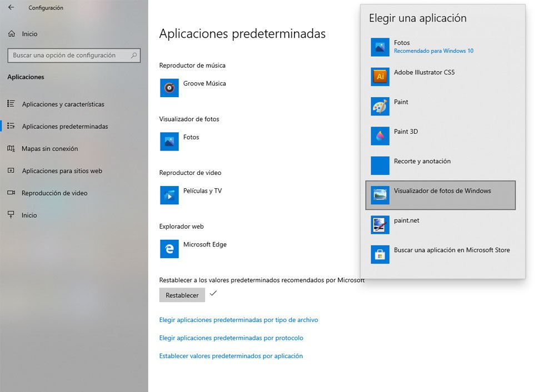539x392 pixels.
Task: Click the magnifier icon in search box
Action: 134,56
